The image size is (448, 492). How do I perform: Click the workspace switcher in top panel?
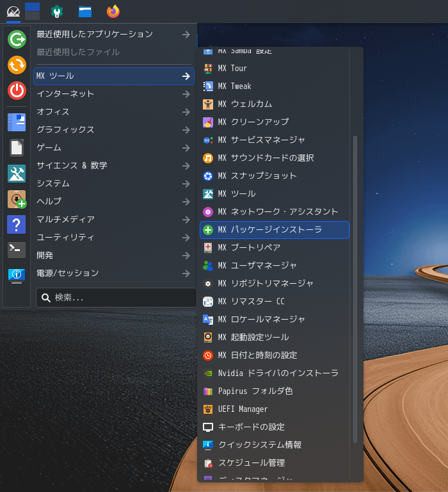pyautogui.click(x=32, y=11)
